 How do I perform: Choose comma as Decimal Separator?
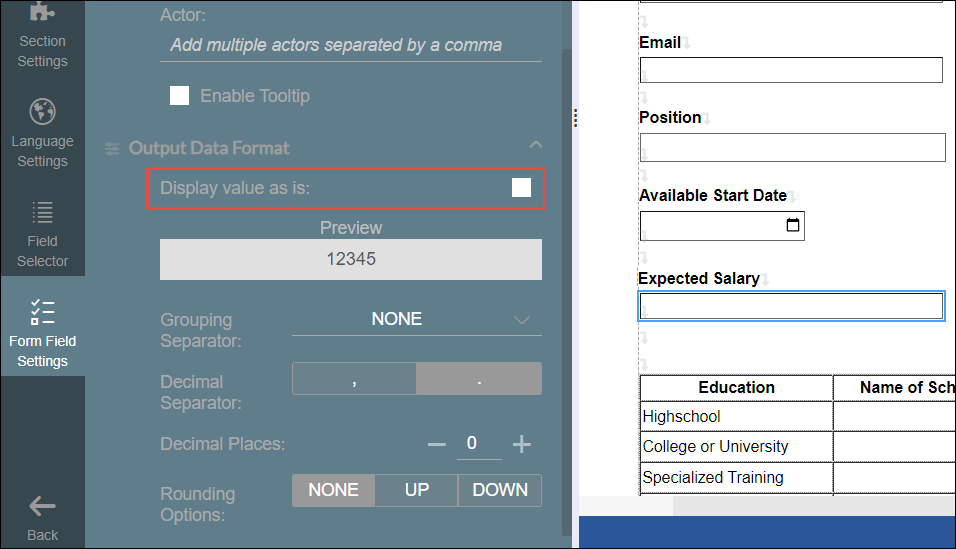point(354,380)
